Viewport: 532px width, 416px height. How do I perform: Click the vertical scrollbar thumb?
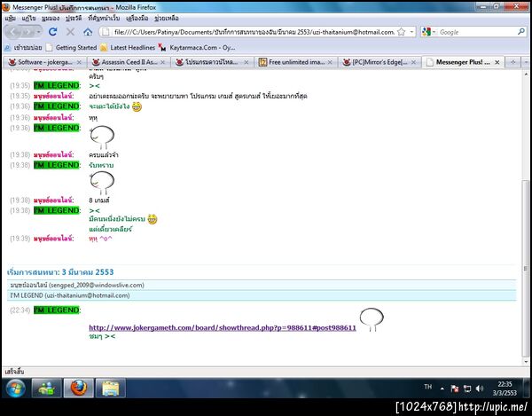526,268
